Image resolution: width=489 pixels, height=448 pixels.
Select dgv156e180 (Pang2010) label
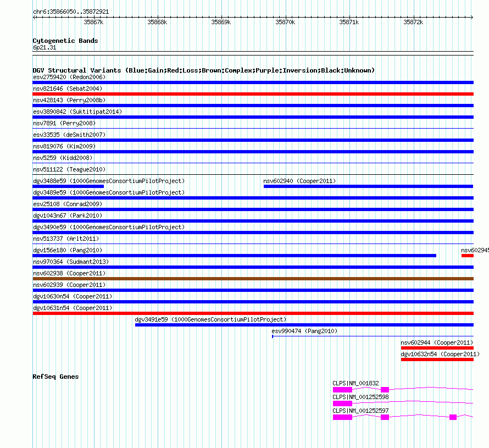coord(68,250)
